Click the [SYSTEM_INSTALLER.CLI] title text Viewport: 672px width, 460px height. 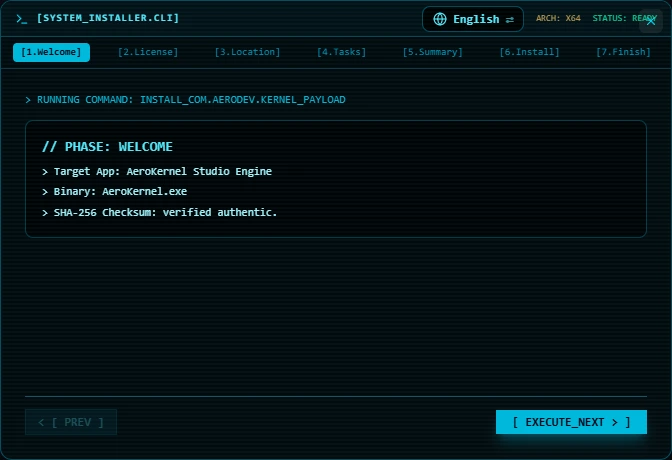[x=108, y=18]
